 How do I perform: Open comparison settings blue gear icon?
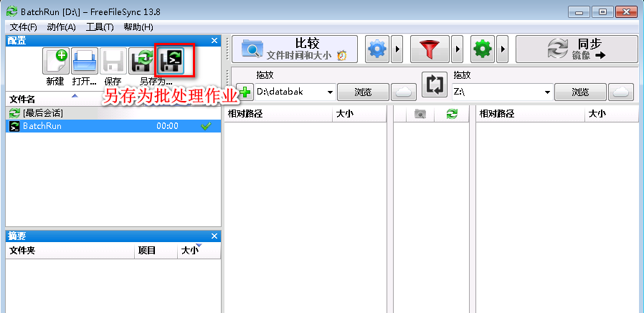pyautogui.click(x=377, y=49)
